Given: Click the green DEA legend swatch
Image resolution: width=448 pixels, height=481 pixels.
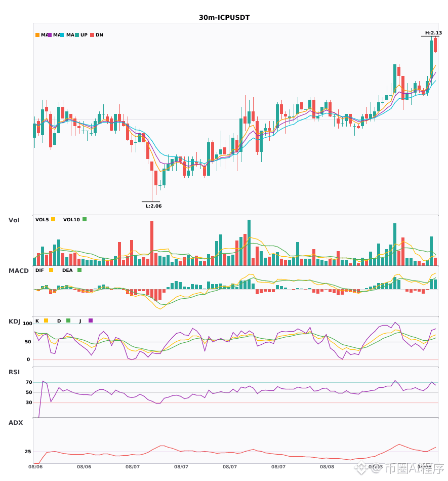Looking at the screenshot, I should [x=79, y=270].
